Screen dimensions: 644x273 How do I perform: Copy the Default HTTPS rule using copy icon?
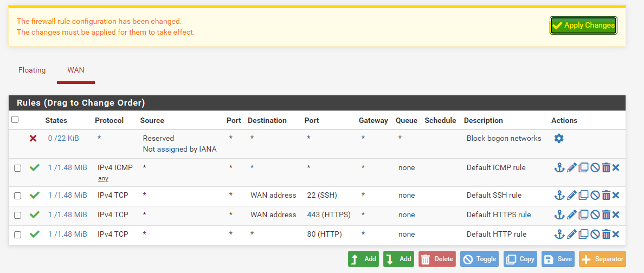pyautogui.click(x=583, y=215)
